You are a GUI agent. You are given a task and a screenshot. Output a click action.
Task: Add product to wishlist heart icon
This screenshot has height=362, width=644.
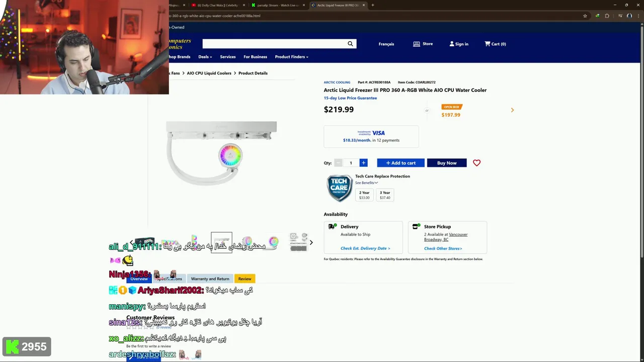[x=476, y=163]
